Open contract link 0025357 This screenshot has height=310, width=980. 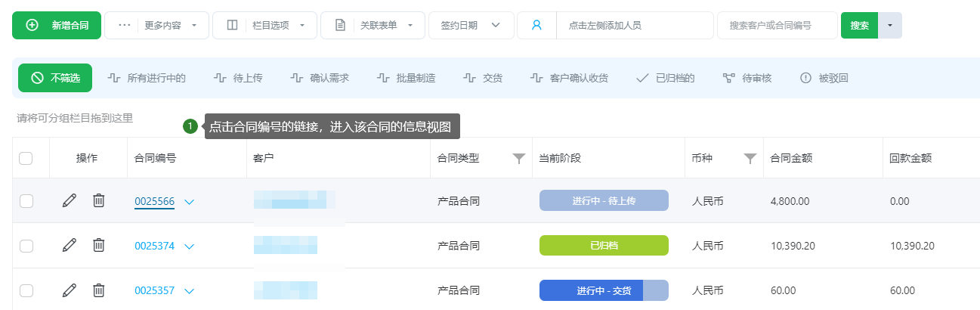coord(154,291)
